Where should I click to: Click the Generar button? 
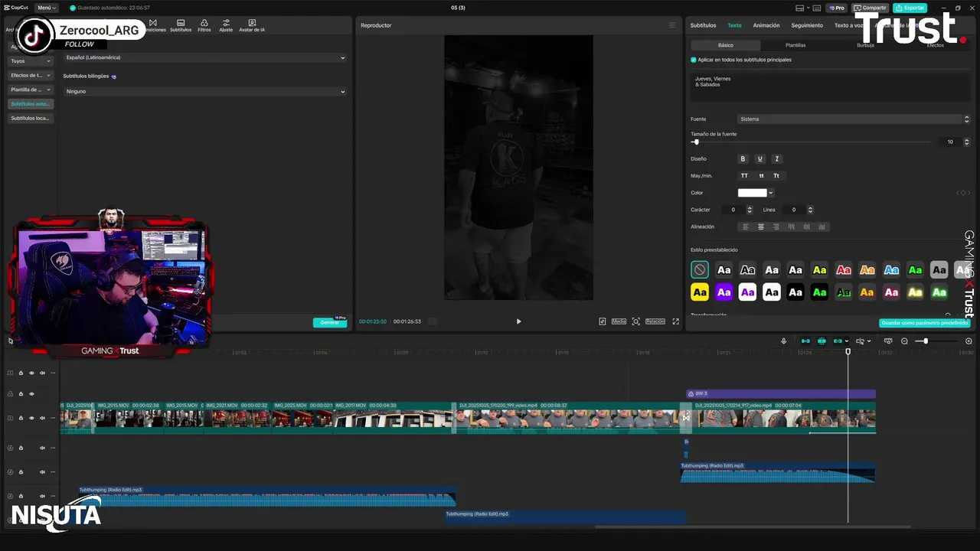(330, 322)
